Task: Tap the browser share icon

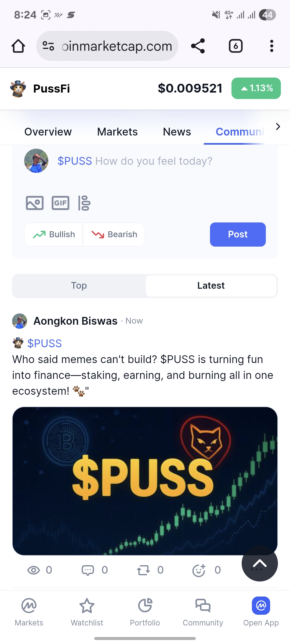Action: click(198, 46)
